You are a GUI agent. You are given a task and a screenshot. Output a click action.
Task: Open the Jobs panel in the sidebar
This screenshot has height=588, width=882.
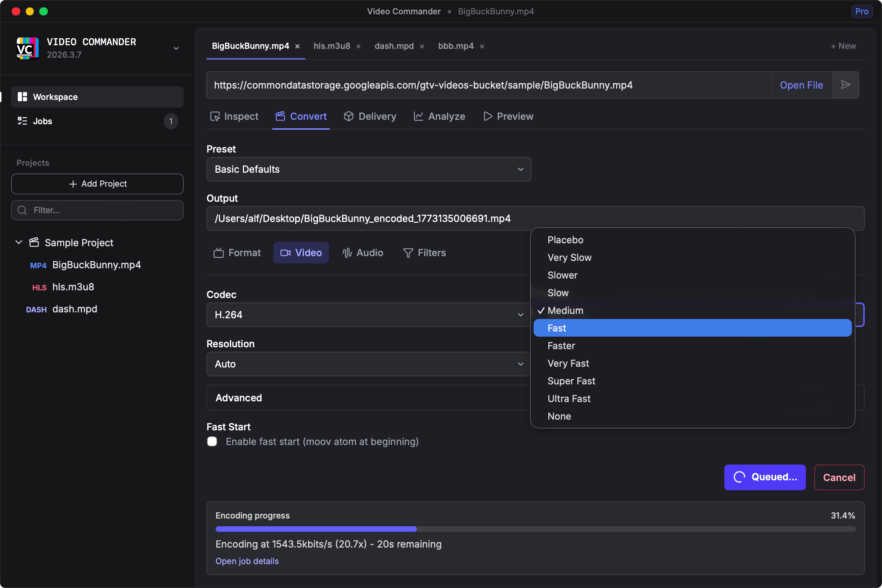pyautogui.click(x=42, y=121)
